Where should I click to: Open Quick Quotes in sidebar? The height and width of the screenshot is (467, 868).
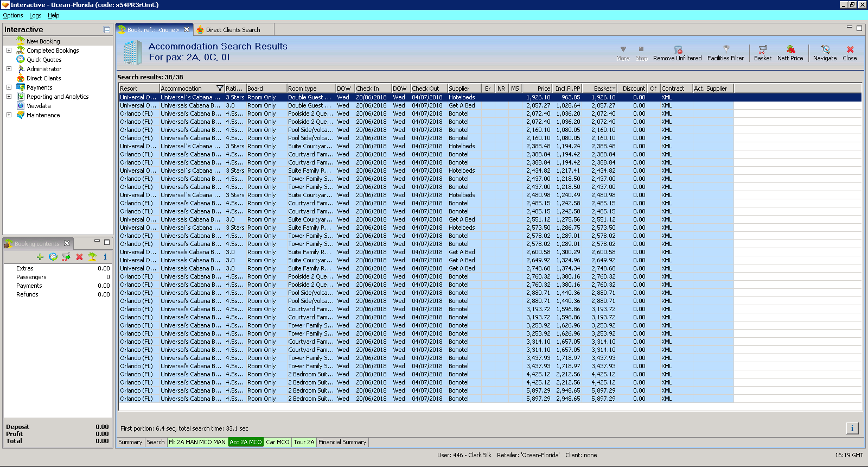coord(44,60)
